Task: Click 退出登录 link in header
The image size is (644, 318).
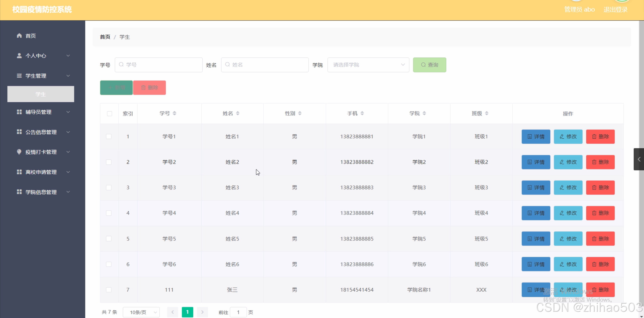Action: tap(615, 10)
